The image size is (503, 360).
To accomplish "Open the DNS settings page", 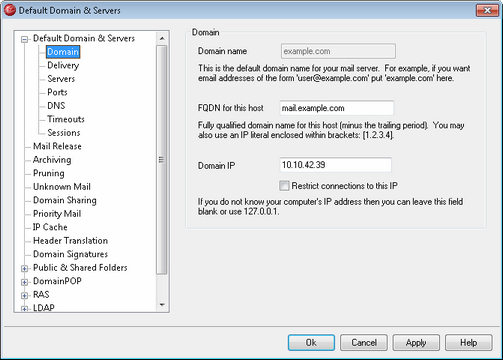I will (x=56, y=106).
